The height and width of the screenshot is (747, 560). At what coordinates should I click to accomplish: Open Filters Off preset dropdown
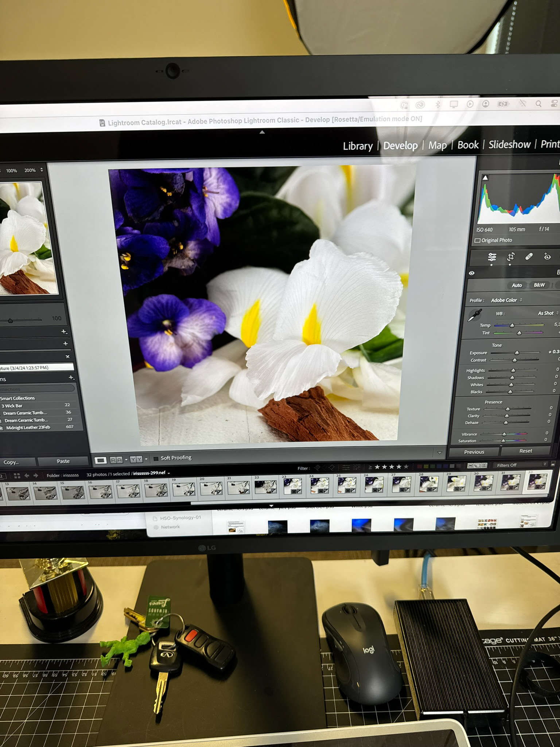click(520, 465)
